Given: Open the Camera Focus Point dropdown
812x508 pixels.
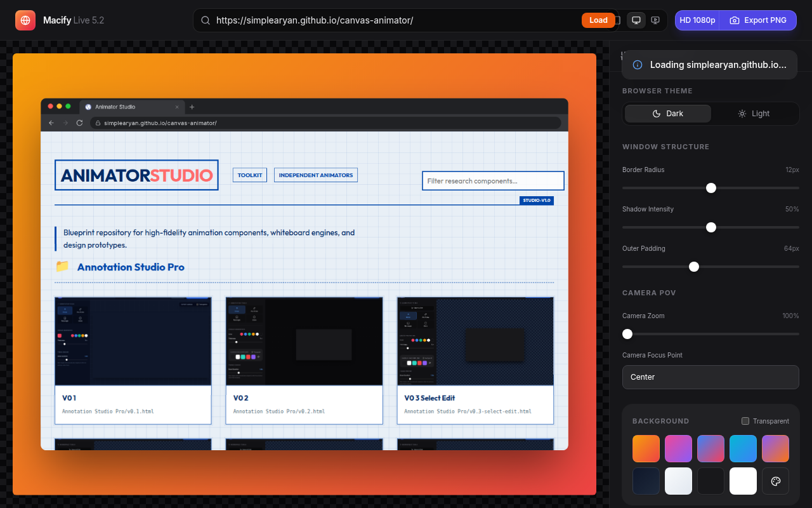Looking at the screenshot, I should [710, 377].
